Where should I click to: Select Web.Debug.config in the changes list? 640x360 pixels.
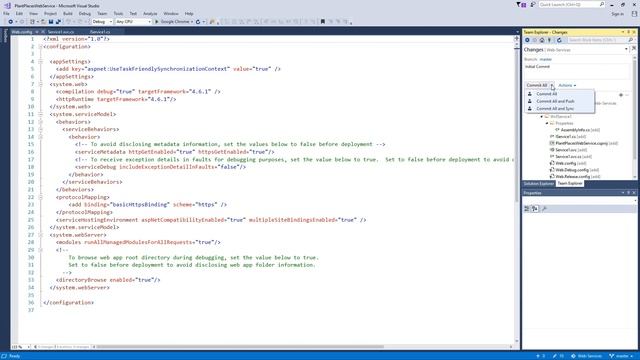[574, 170]
